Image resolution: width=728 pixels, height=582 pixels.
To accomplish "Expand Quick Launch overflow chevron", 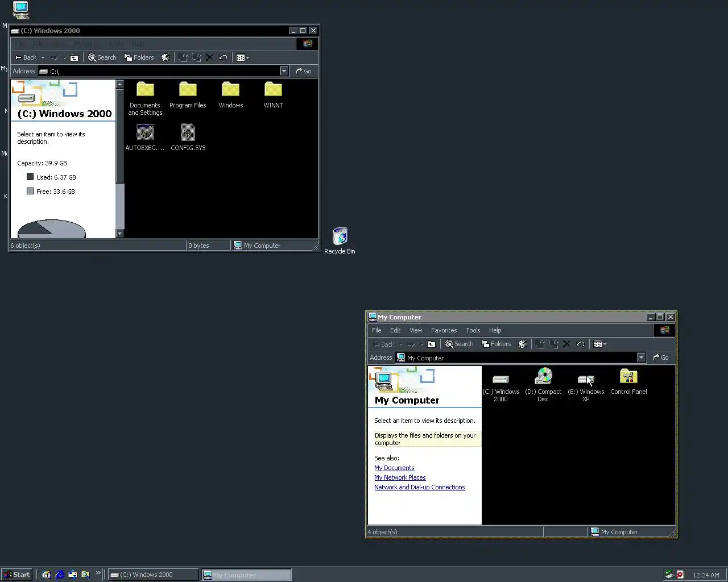I will click(x=98, y=572).
